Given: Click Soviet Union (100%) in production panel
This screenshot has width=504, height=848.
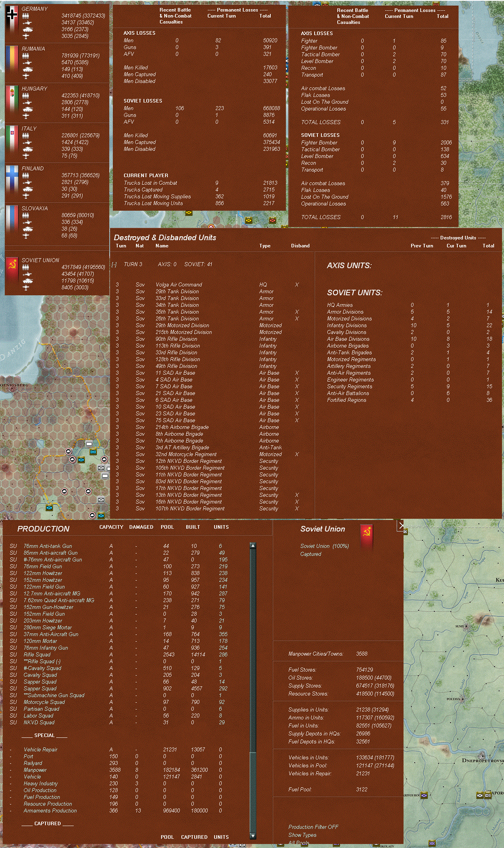Looking at the screenshot, I should (324, 546).
